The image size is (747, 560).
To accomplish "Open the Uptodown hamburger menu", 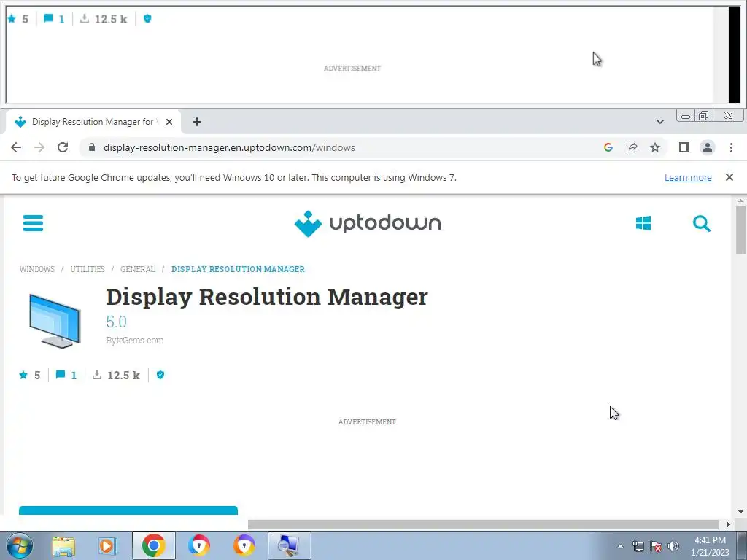I will tap(33, 223).
